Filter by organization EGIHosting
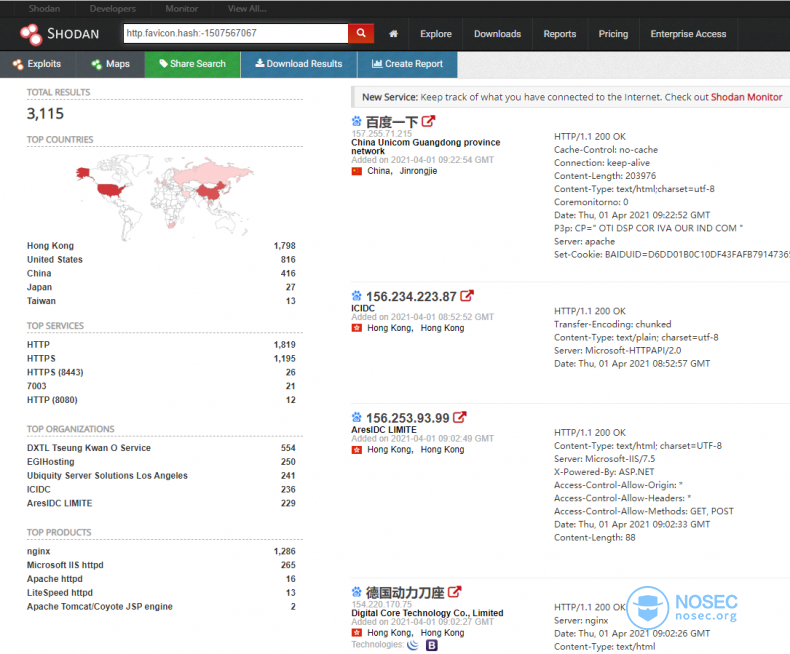The width and height of the screenshot is (790, 654). coord(50,462)
